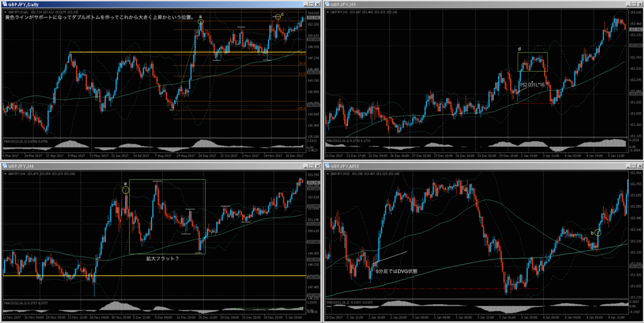The height and width of the screenshot is (323, 644).
Task: Select the label 'c' on Daily chart
Action: click(x=282, y=14)
